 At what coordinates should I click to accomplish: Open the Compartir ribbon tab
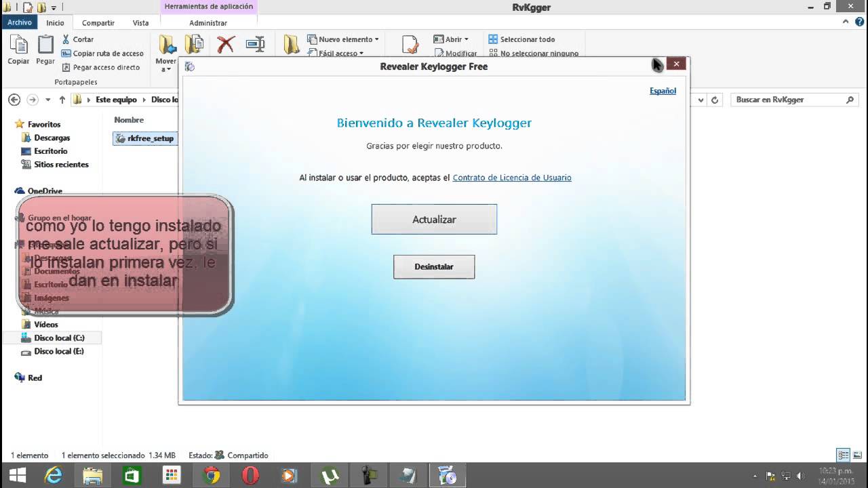coord(98,23)
